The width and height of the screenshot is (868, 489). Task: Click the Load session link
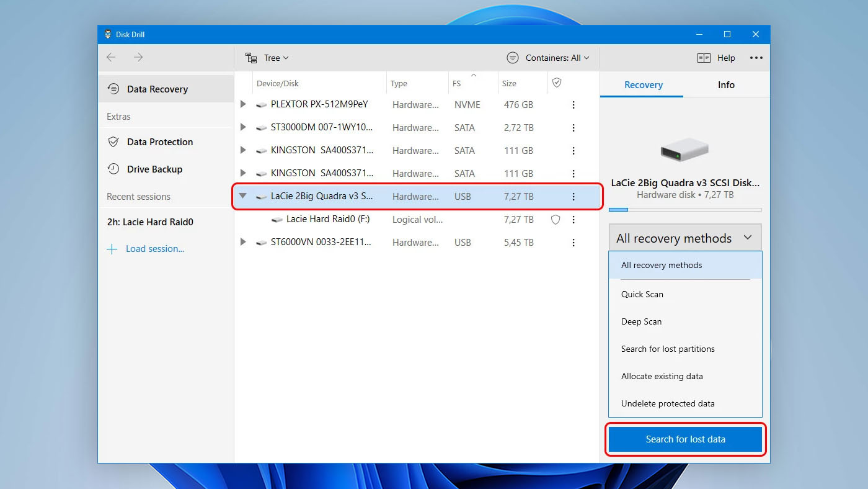155,249
